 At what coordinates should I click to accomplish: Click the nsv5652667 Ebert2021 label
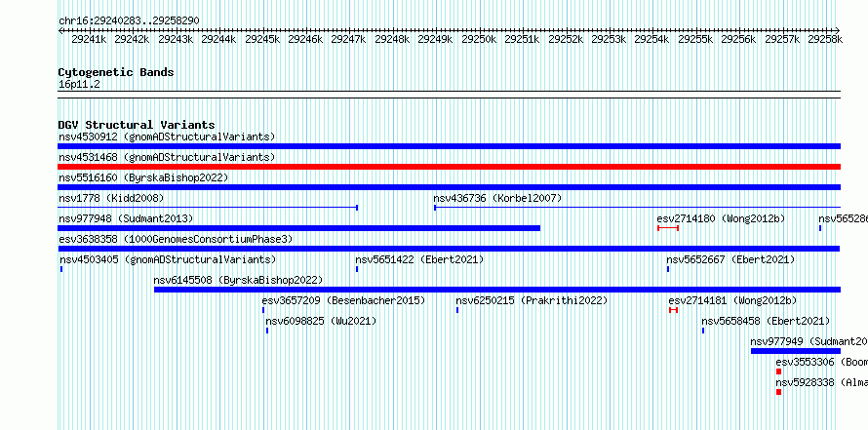(x=730, y=259)
